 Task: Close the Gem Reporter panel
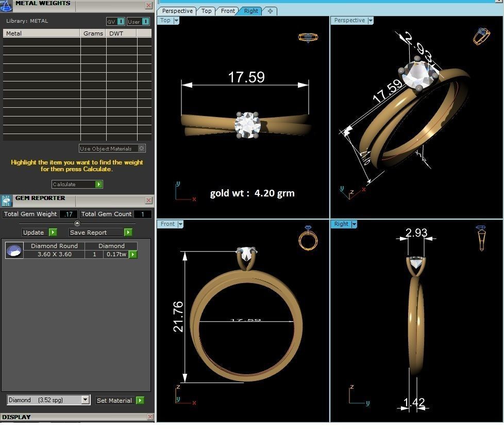148,201
